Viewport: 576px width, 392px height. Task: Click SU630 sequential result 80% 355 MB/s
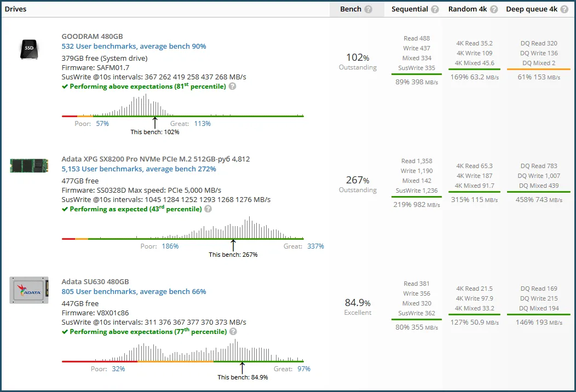[x=417, y=327]
